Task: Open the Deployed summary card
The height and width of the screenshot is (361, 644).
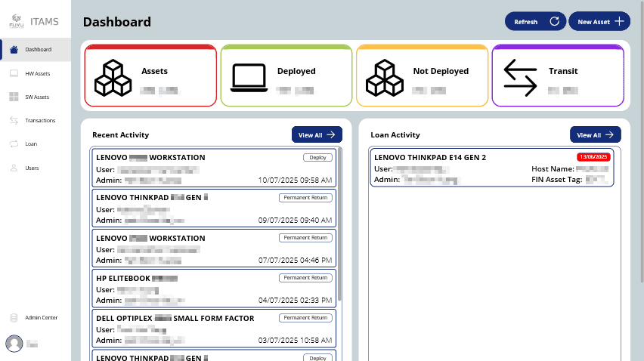Action: pyautogui.click(x=286, y=76)
